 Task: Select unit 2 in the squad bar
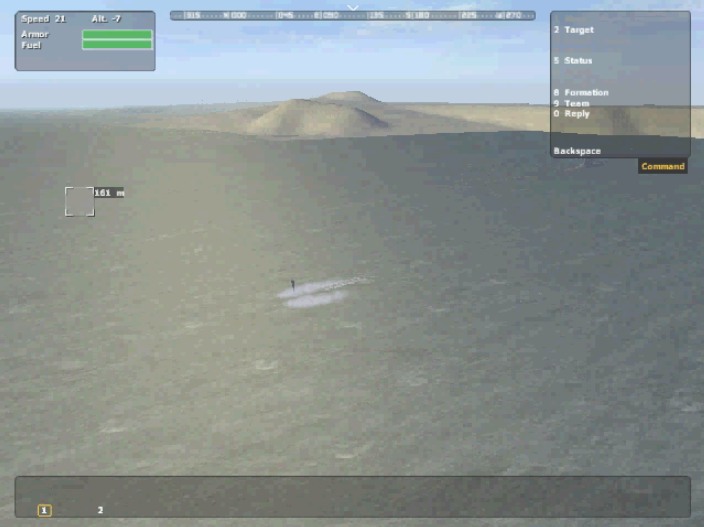tap(100, 510)
